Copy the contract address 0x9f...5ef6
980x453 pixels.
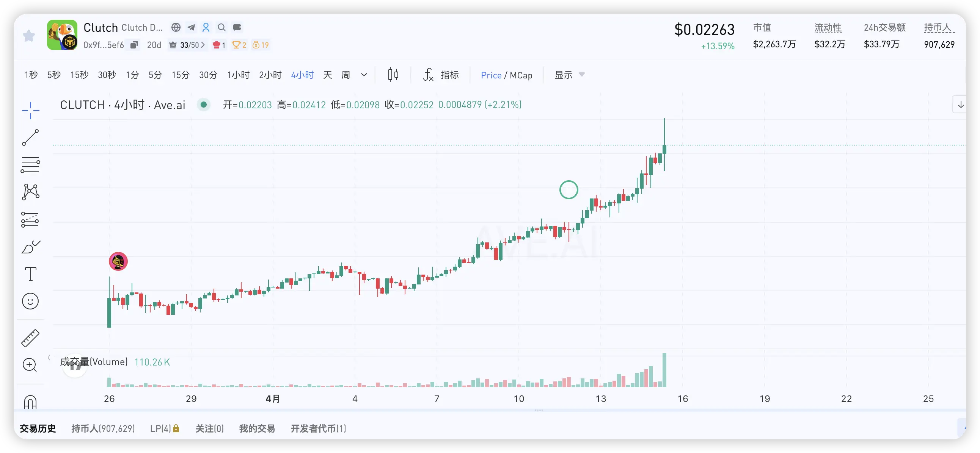point(134,45)
